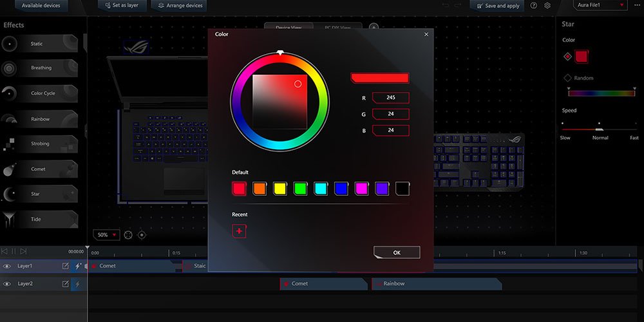Image resolution: width=644 pixels, height=322 pixels.
Task: Toggle visibility of Layer2
Action: tap(7, 284)
